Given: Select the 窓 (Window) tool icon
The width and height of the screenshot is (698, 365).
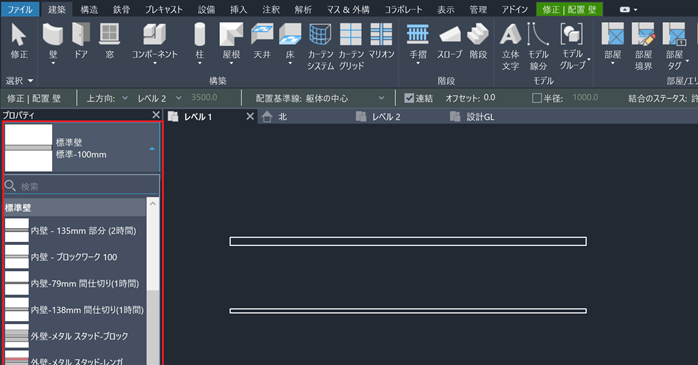Looking at the screenshot, I should pyautogui.click(x=110, y=35).
